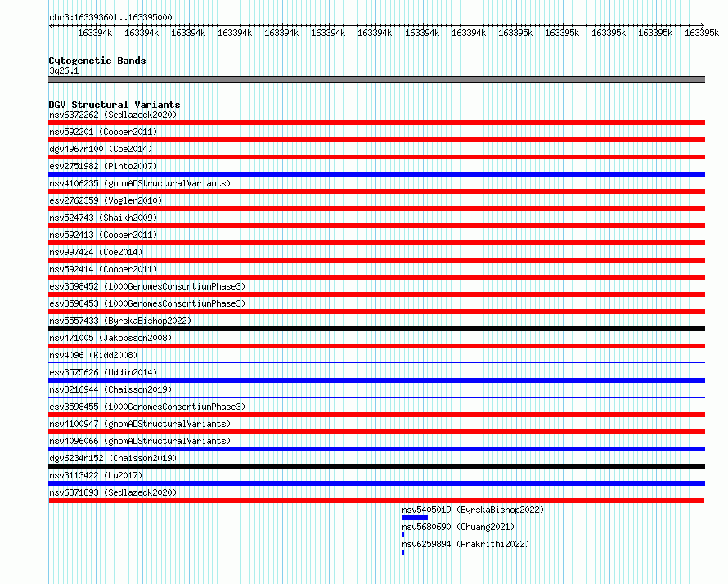Select the short blue bar under nsv5405019

415,518
